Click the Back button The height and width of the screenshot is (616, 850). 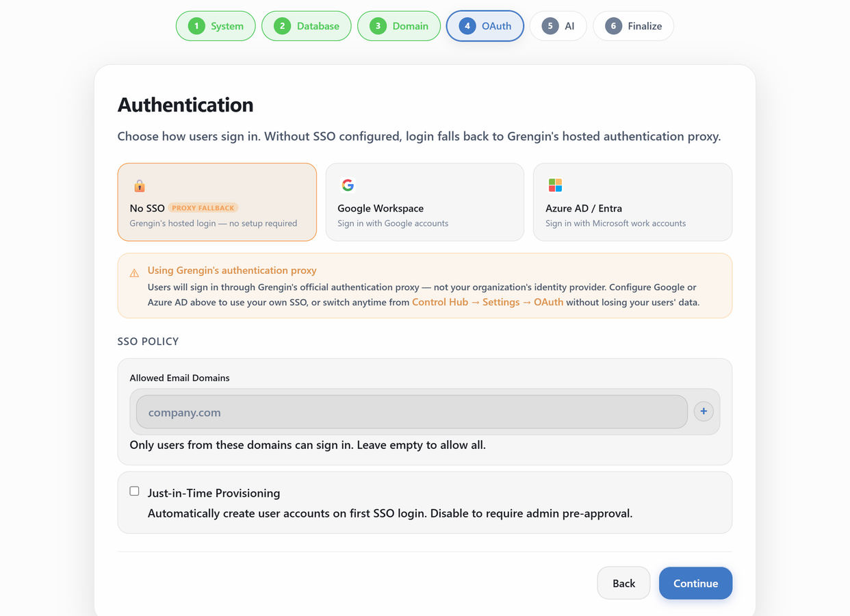[x=623, y=583]
